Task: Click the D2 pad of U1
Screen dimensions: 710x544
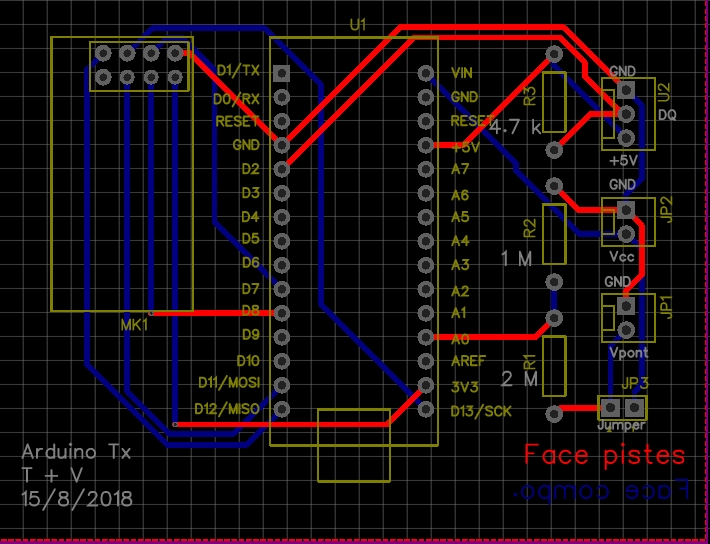Action: (282, 169)
